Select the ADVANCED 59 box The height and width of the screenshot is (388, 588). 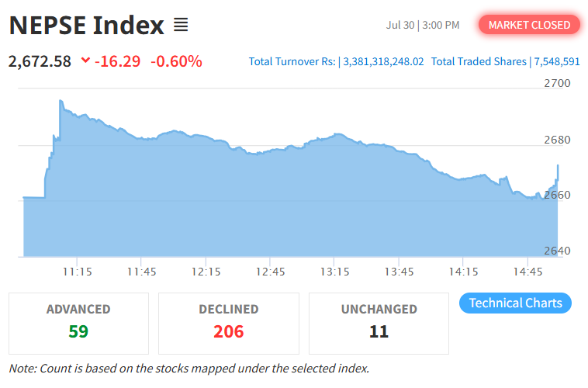pyautogui.click(x=79, y=324)
